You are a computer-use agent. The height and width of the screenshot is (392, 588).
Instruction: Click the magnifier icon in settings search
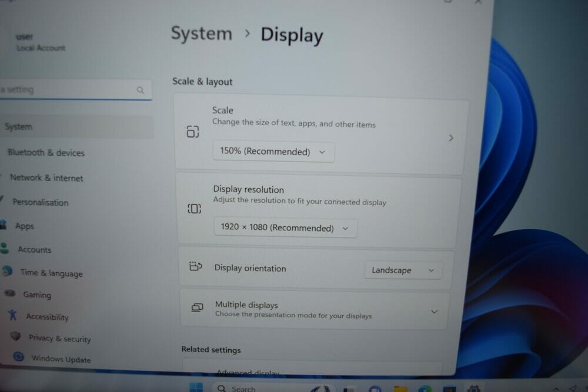[x=141, y=90]
